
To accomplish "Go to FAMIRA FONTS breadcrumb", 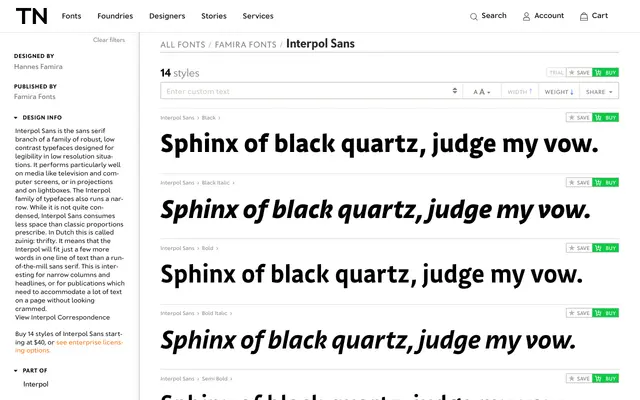I will point(245,44).
